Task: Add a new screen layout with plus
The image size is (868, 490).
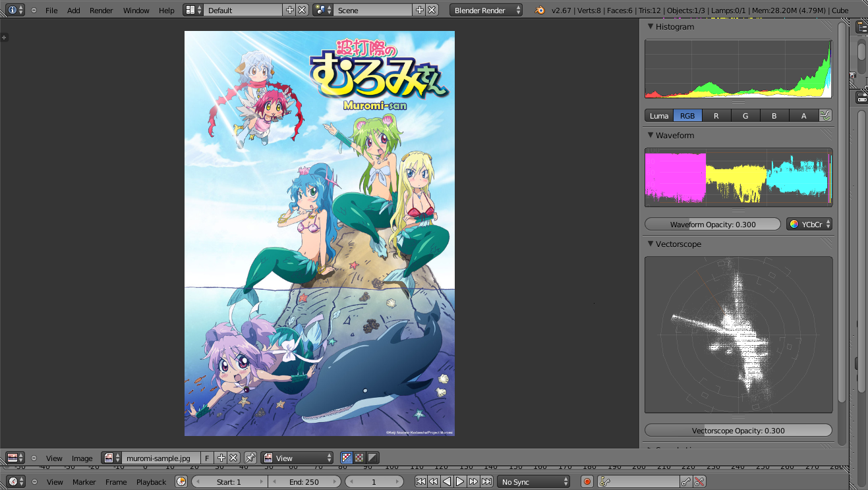Action: pos(289,10)
